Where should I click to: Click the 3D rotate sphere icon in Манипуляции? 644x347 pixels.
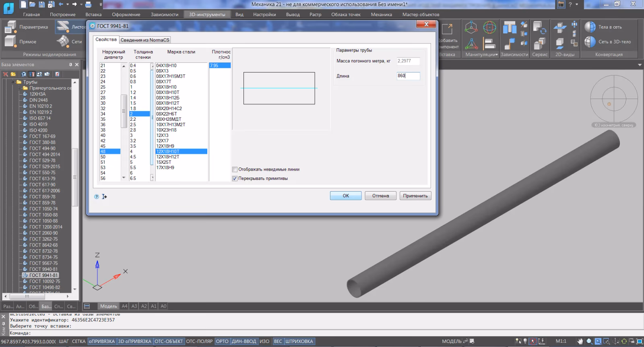(489, 27)
